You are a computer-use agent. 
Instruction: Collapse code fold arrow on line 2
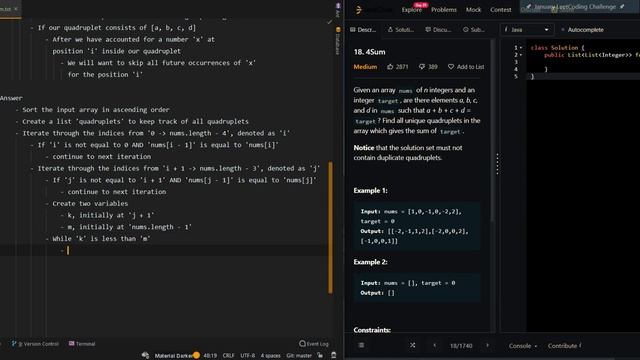click(x=521, y=55)
